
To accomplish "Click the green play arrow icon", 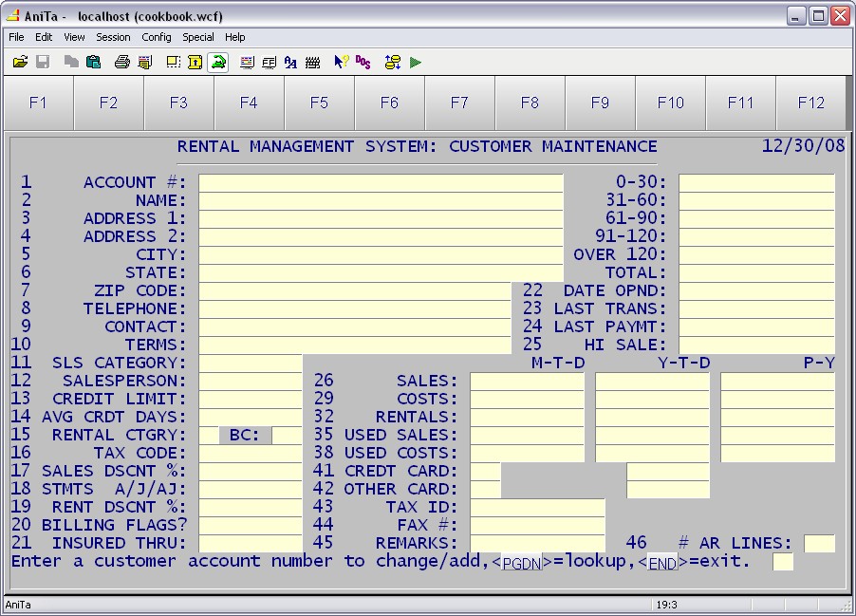I will coord(415,63).
